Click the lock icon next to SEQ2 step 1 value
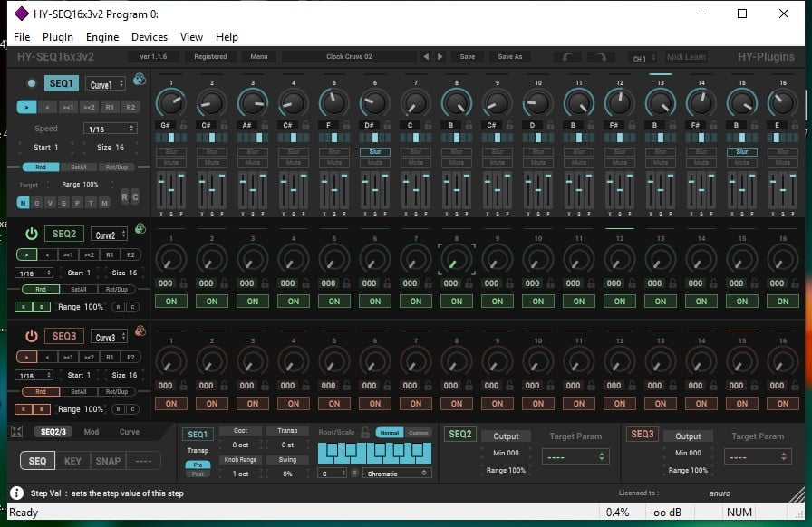 (183, 283)
